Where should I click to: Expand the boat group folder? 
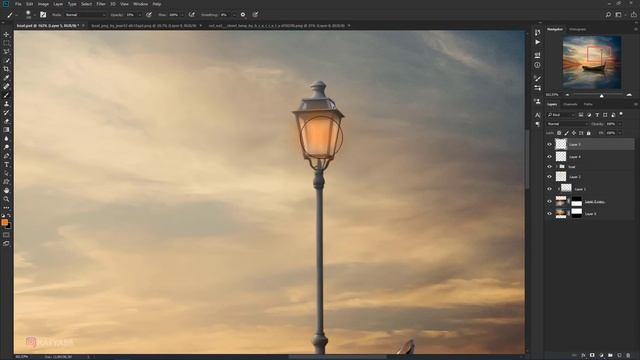[557, 167]
